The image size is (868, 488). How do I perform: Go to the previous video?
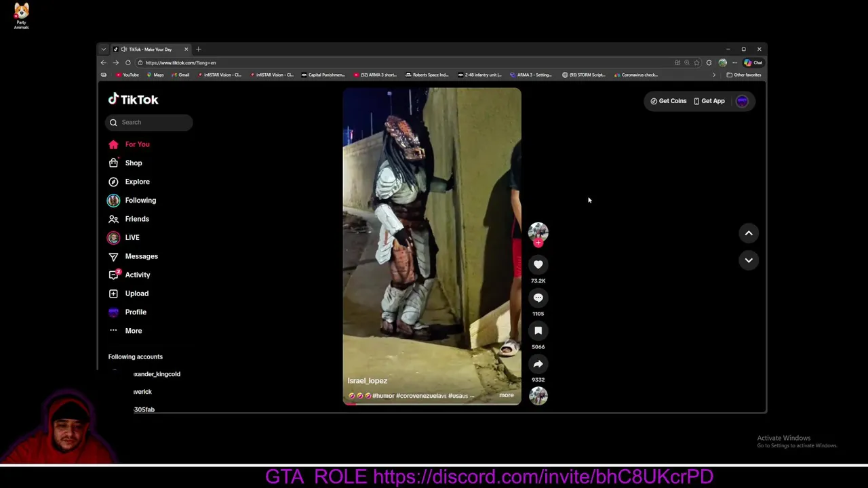coord(749,233)
